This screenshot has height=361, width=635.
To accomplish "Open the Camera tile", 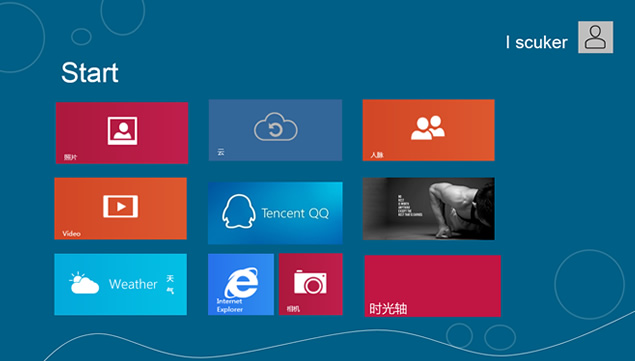I will [311, 284].
